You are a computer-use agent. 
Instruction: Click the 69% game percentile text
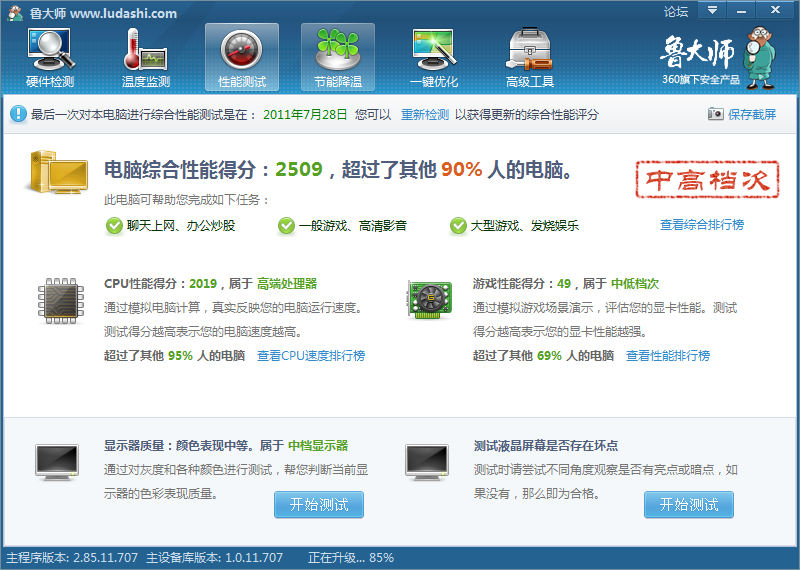point(549,356)
